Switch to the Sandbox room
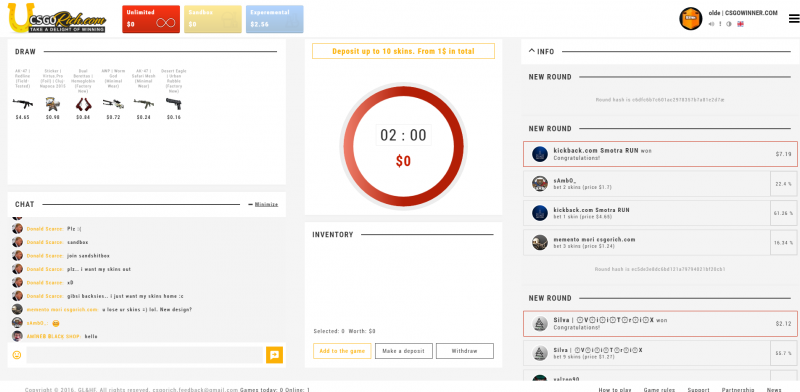Viewport: 800px width, 392px height. [213, 19]
